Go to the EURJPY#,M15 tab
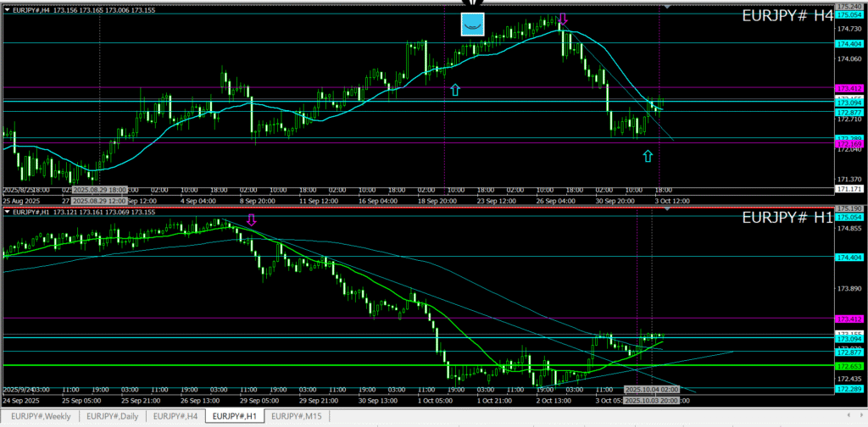The image size is (868, 427). click(x=296, y=416)
